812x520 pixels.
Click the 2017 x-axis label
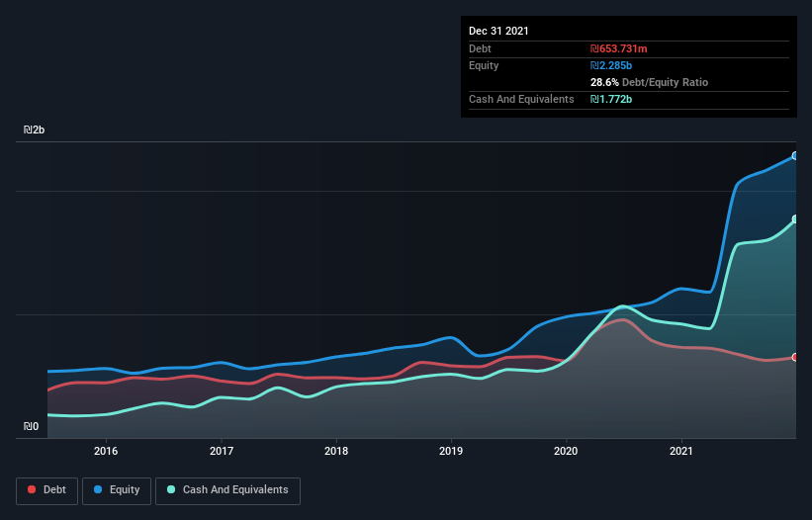click(x=222, y=451)
